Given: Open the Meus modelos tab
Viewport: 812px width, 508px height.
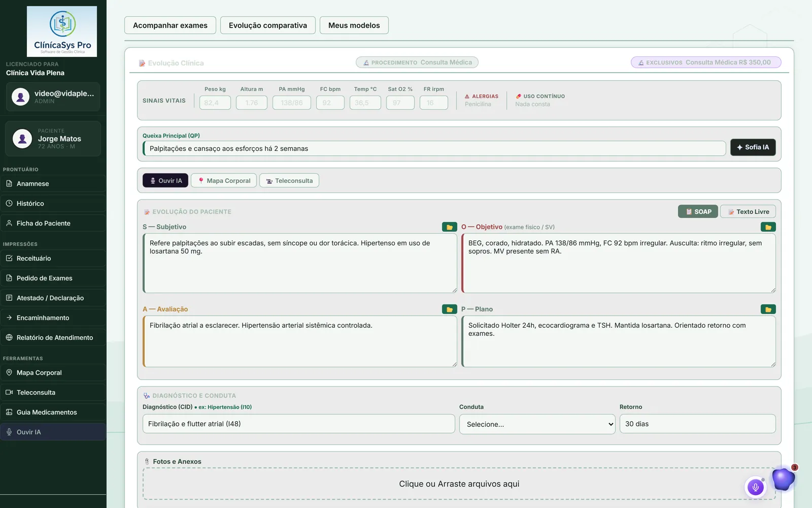Looking at the screenshot, I should (x=354, y=25).
